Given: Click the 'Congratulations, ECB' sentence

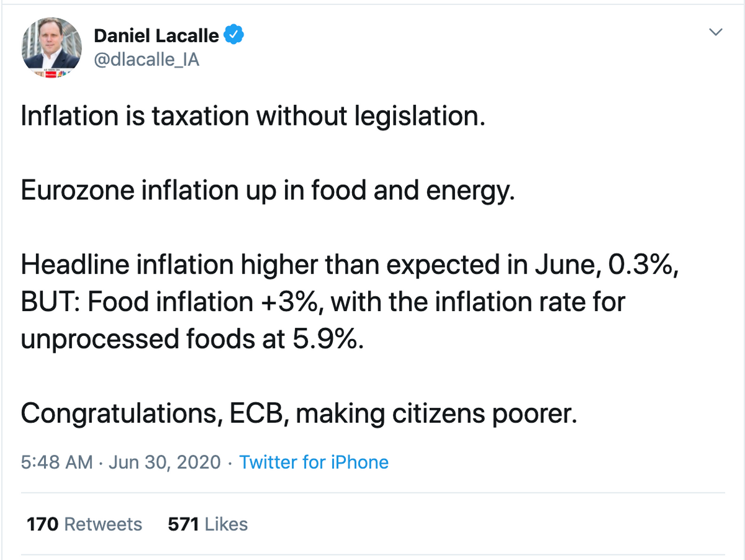Looking at the screenshot, I should 299,414.
